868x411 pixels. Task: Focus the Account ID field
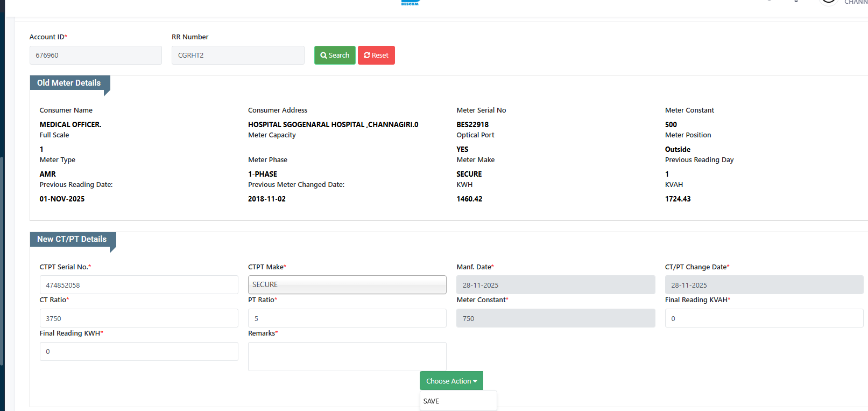coord(95,55)
